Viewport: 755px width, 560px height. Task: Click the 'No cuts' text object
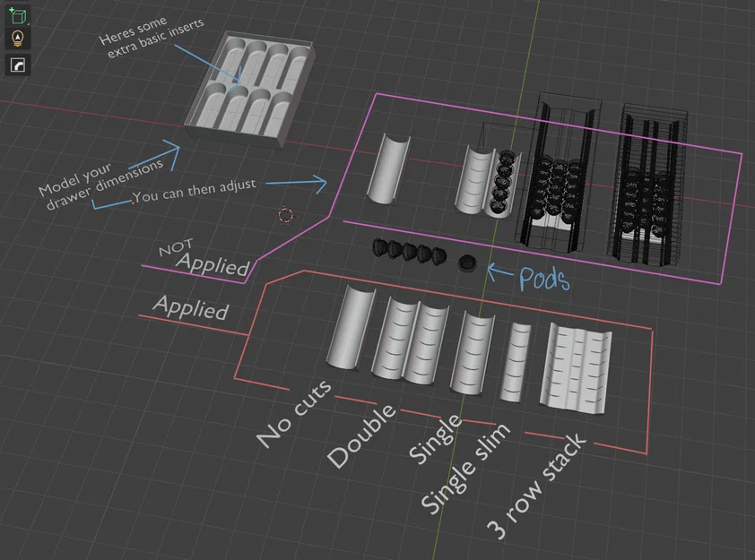pyautogui.click(x=294, y=414)
